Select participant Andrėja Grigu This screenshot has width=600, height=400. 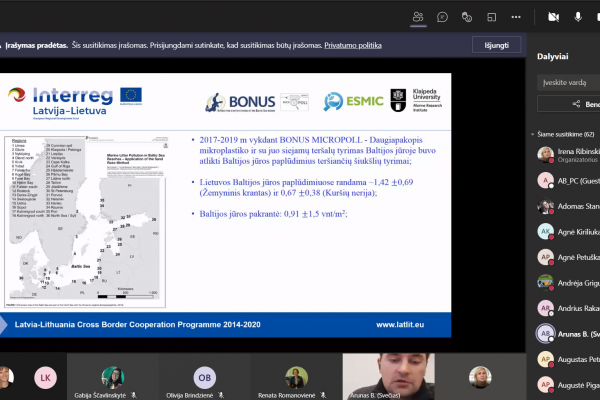[568, 283]
